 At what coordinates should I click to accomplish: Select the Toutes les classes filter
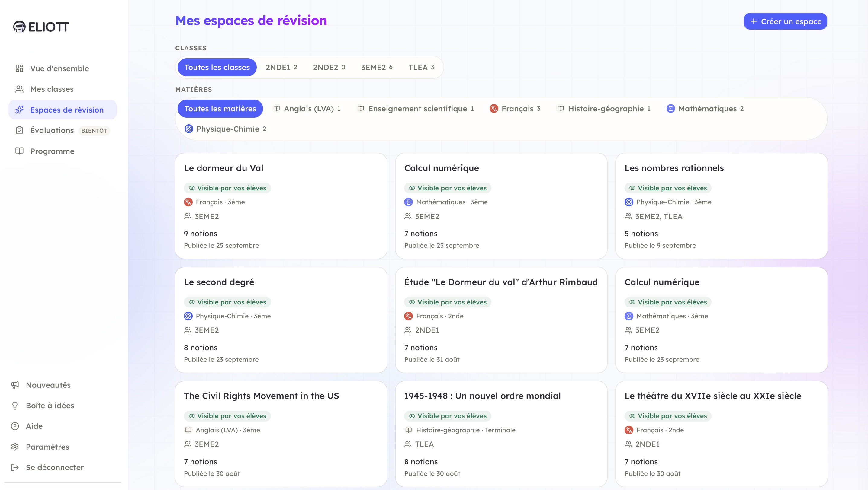[217, 67]
